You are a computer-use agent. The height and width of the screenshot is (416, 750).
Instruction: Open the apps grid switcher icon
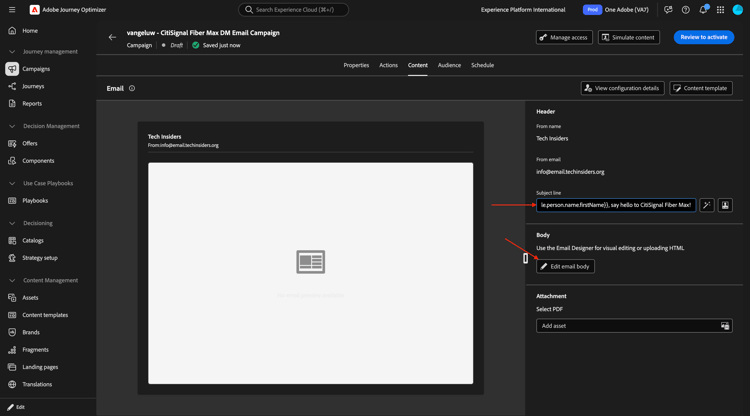pos(720,10)
